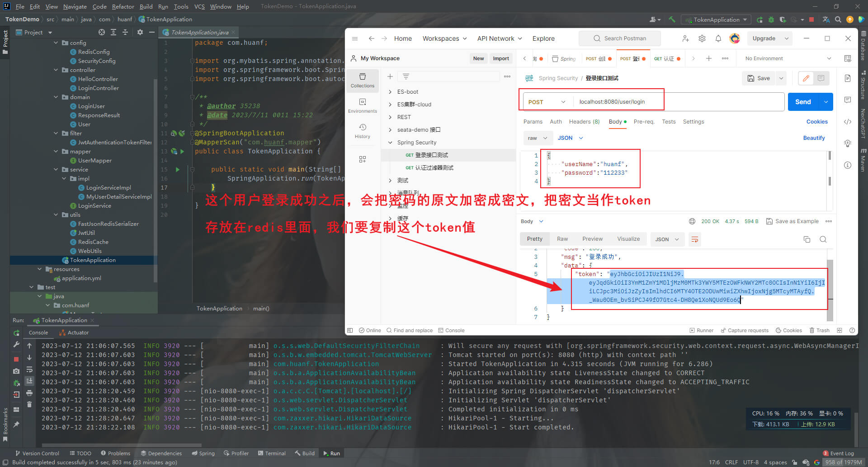Open IntelliJ Search Everywhere magnifier
The width and height of the screenshot is (868, 467).
838,19
